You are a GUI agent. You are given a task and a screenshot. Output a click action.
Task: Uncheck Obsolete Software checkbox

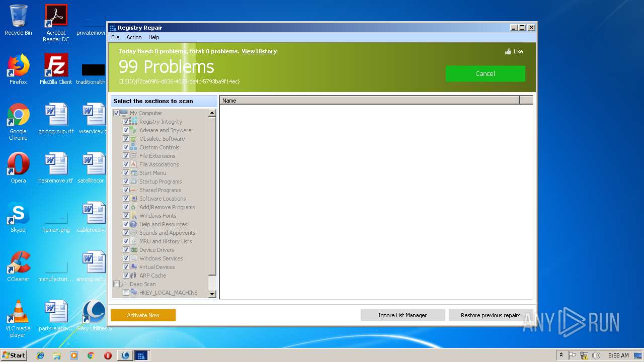126,139
